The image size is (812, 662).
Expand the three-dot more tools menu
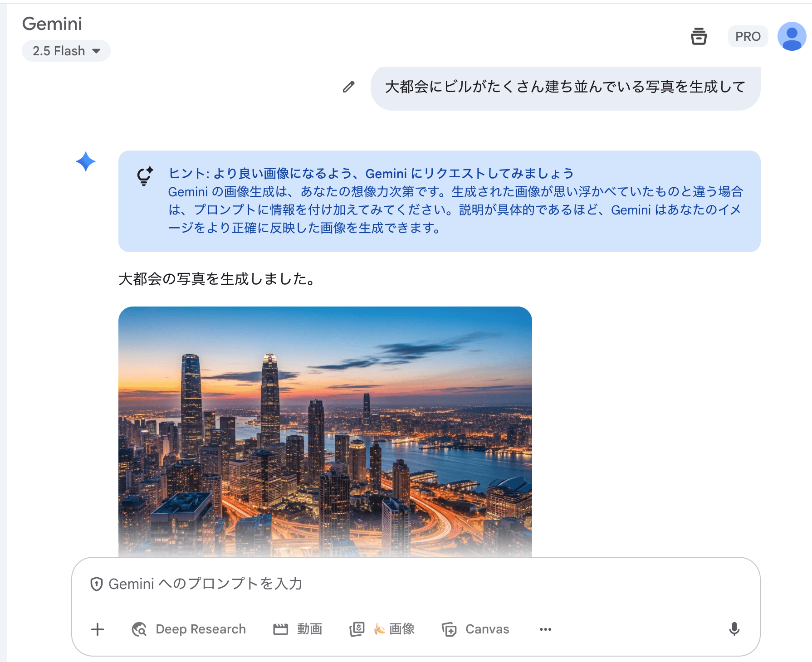[x=545, y=629]
